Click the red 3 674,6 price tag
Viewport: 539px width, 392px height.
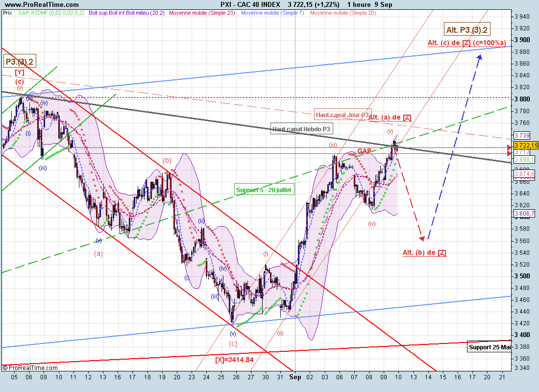(524, 174)
